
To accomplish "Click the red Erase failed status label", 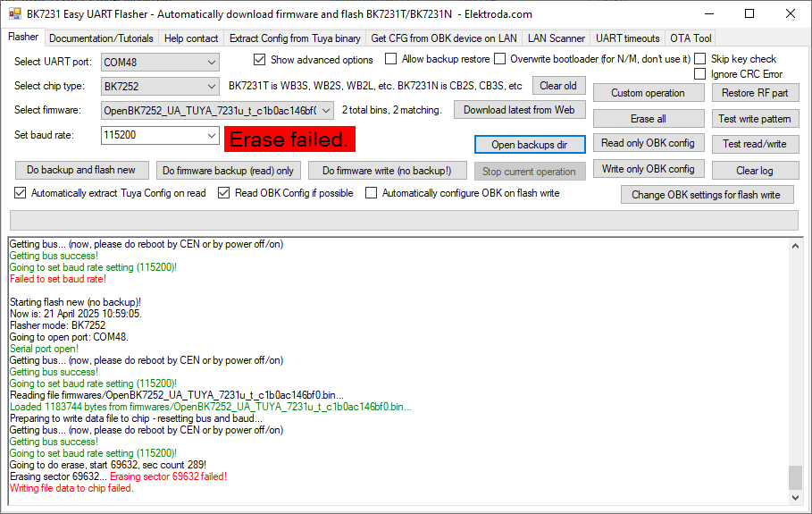I will (x=289, y=139).
